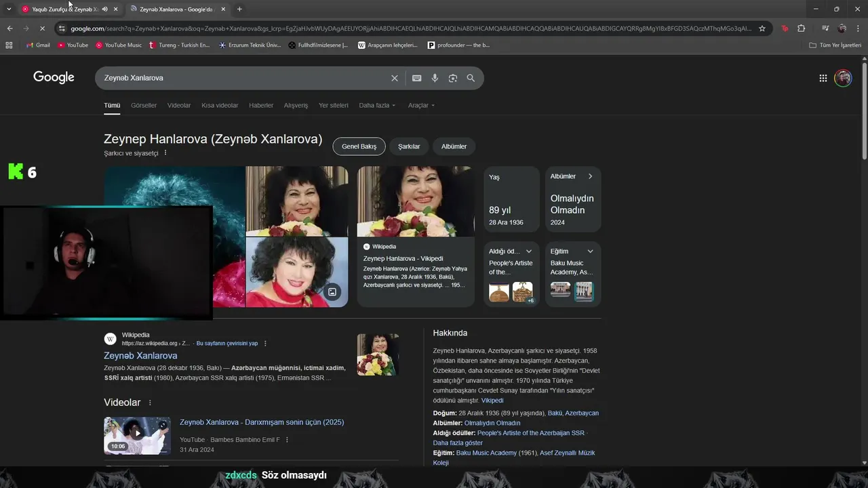
Task: Expand the Daha fazla filter dropdown
Action: [x=377, y=105]
